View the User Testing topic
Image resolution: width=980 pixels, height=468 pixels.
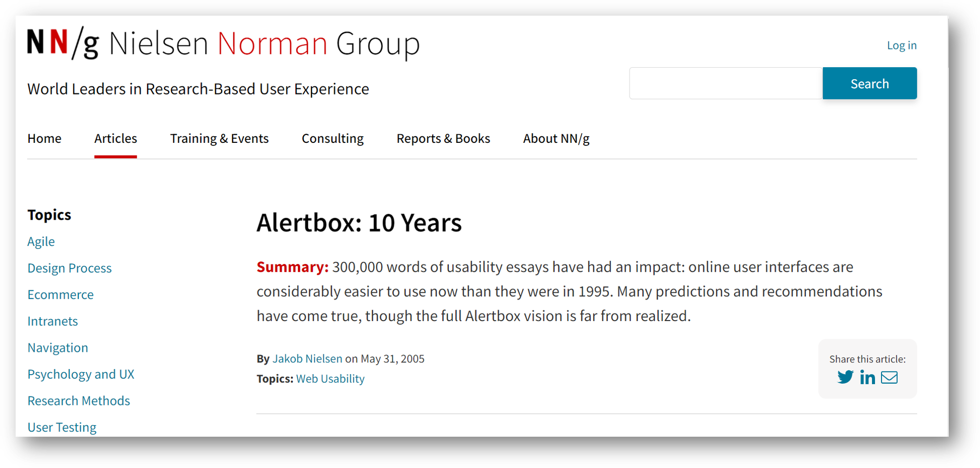[62, 427]
